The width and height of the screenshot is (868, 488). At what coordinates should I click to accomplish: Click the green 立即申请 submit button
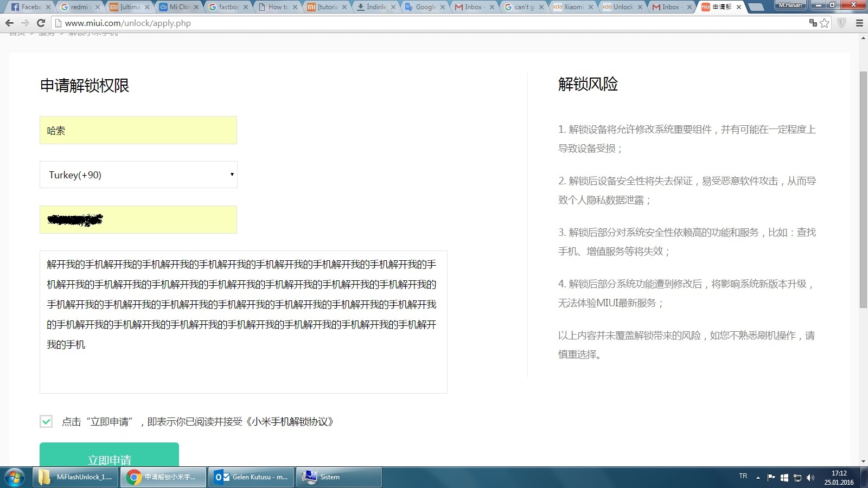click(x=109, y=454)
